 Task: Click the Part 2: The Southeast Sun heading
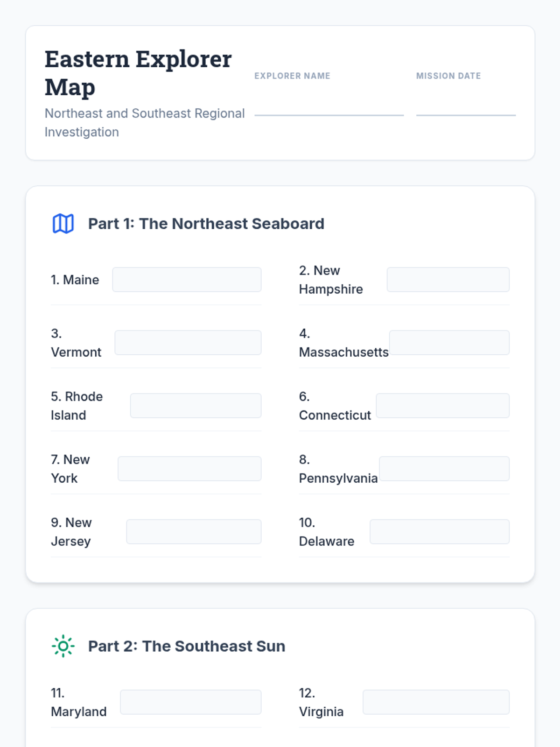click(187, 646)
